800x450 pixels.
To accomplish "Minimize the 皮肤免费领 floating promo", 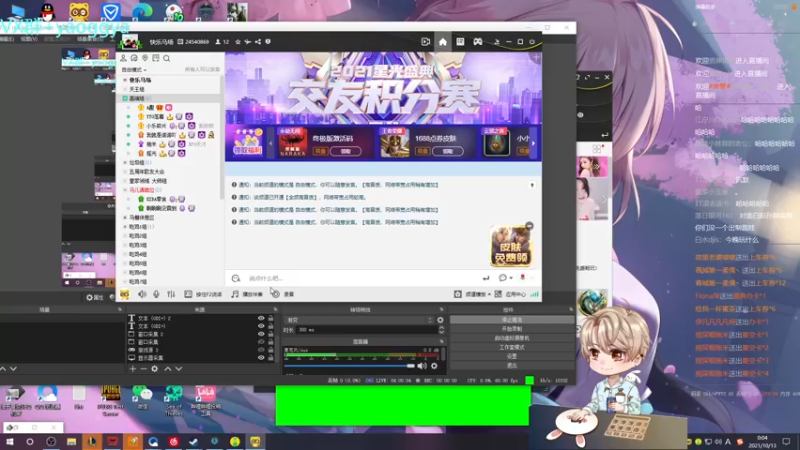I will point(529,226).
